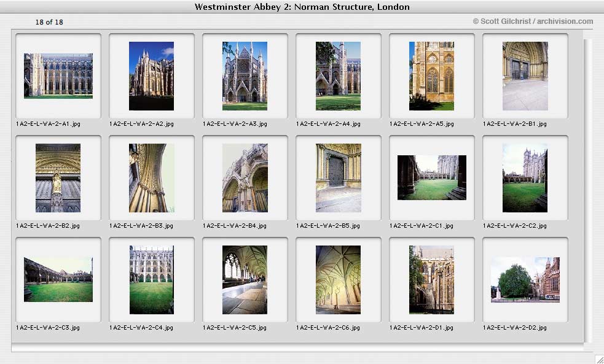Click the filename label 1A2-E-L-WA-2-A4.jpg
604x364 pixels.
[x=328, y=124]
